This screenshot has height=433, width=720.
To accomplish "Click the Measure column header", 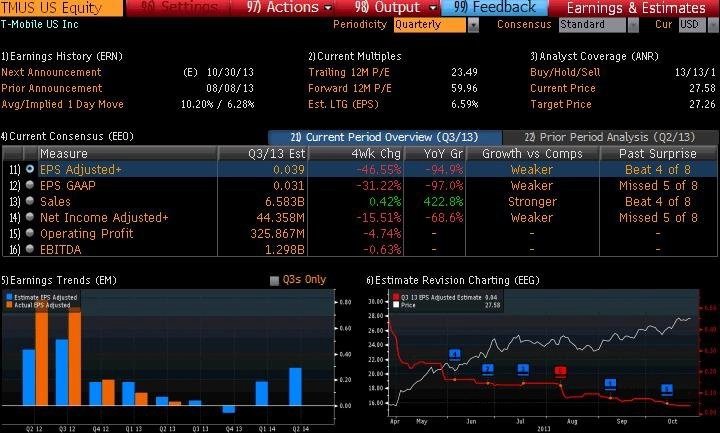I will (127, 153).
